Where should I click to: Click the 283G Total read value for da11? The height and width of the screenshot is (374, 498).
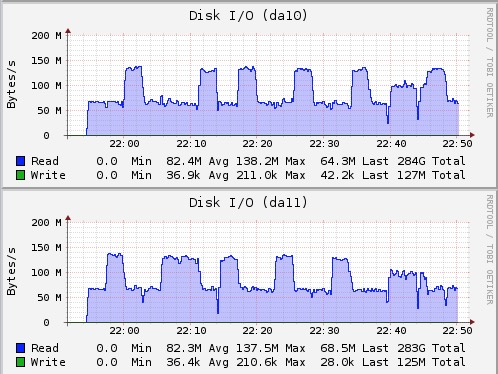click(431, 348)
